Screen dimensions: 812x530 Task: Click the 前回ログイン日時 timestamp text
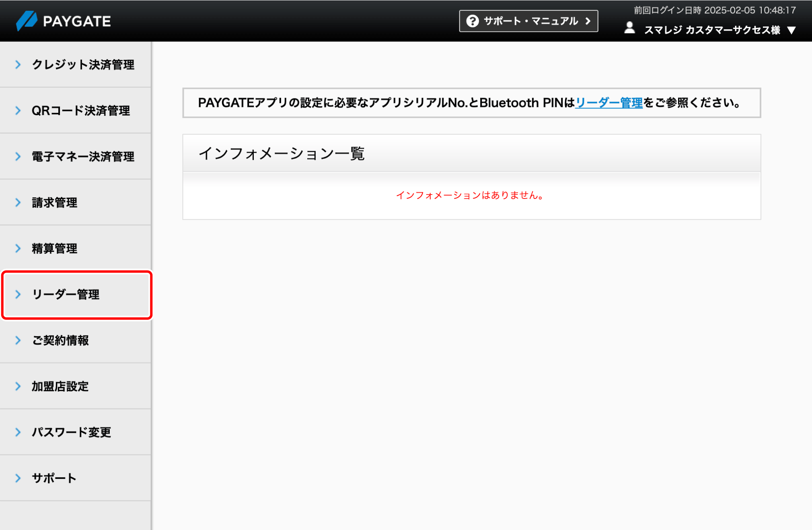point(715,10)
